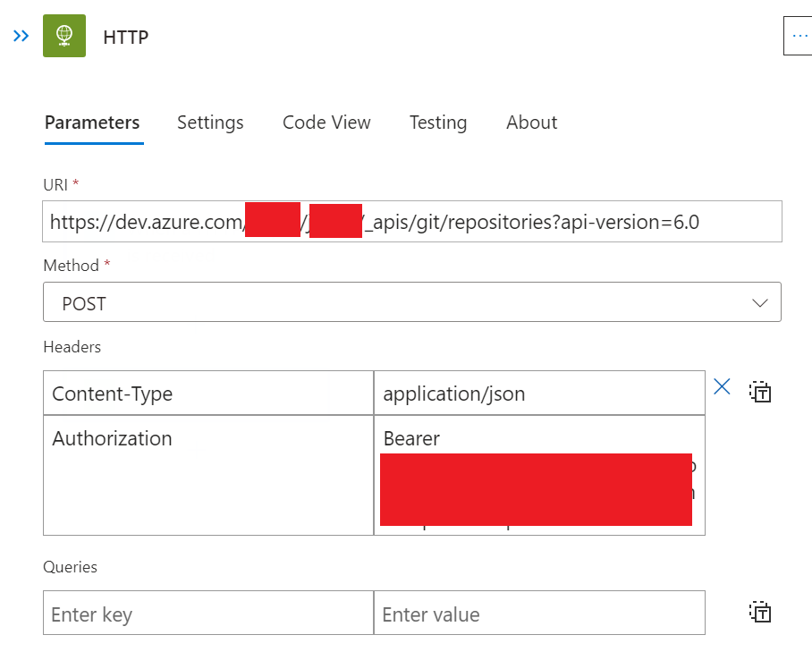Switch Queries to text mode icon
812x652 pixels.
760,612
